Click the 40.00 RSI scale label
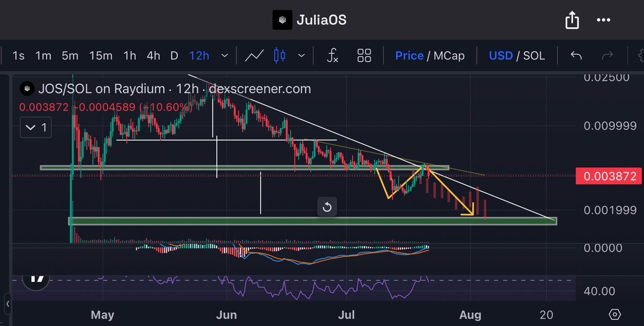644x326 pixels. [x=600, y=291]
